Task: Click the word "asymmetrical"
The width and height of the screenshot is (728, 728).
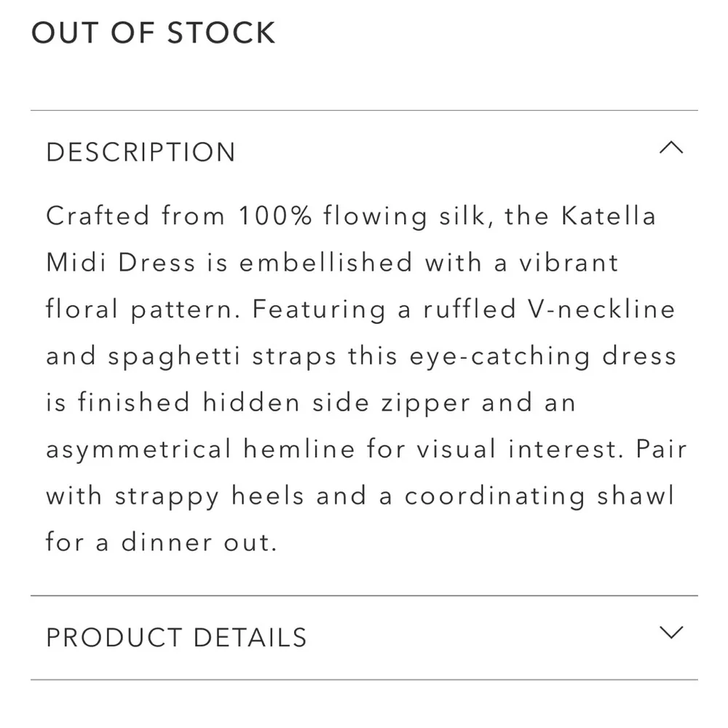Action: [138, 449]
